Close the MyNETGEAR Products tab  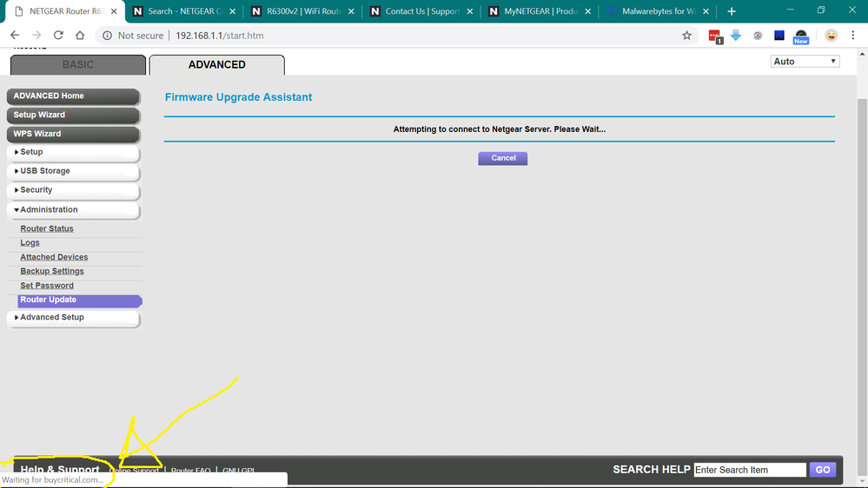pyautogui.click(x=587, y=11)
